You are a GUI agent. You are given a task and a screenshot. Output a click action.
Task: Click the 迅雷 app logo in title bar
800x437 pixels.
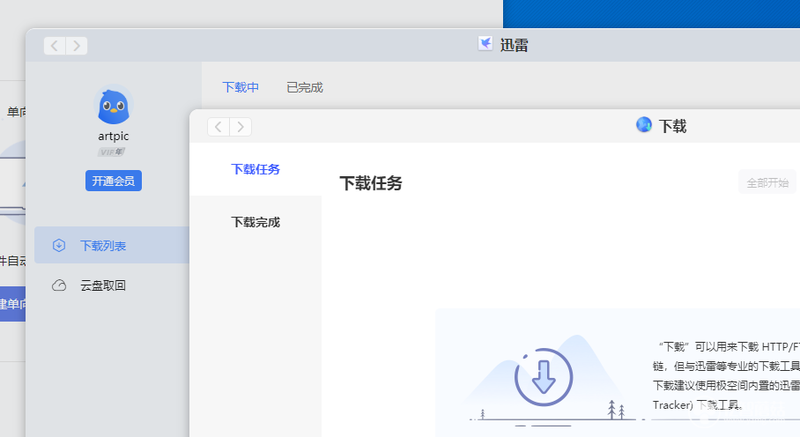[485, 44]
